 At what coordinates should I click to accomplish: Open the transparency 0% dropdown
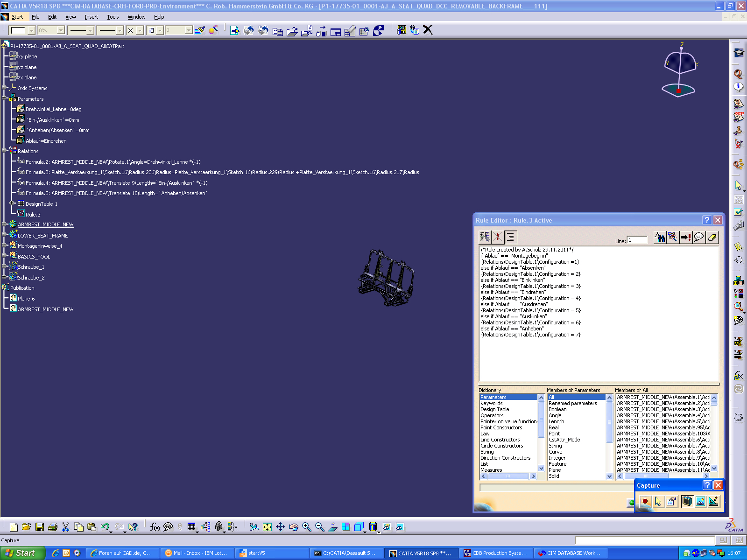[x=61, y=30]
